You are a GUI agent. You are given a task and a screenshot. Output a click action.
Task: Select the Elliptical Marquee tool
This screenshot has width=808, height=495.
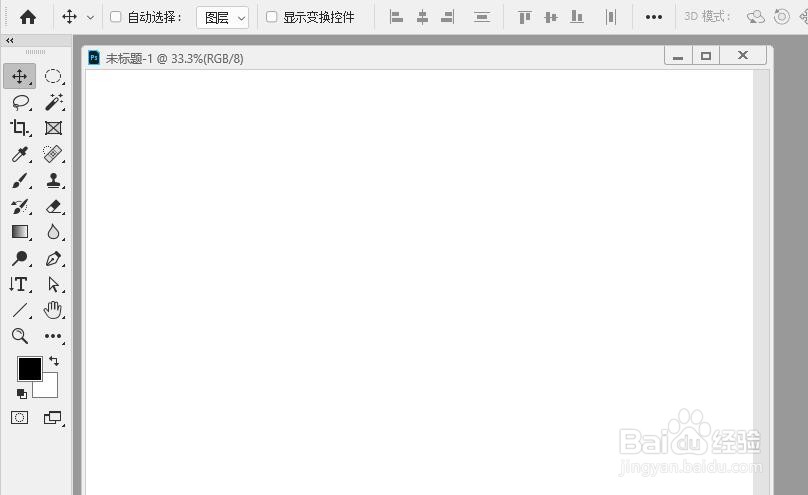[x=53, y=76]
